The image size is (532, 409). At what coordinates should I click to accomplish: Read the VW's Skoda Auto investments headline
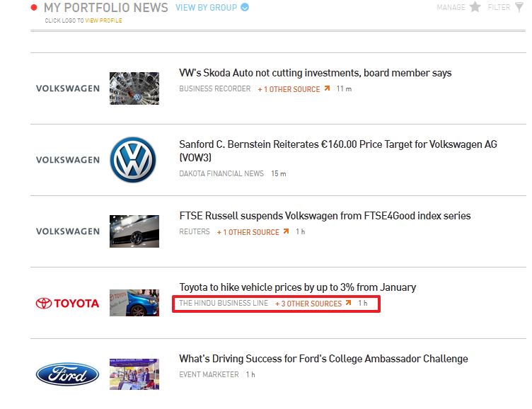pyautogui.click(x=316, y=73)
